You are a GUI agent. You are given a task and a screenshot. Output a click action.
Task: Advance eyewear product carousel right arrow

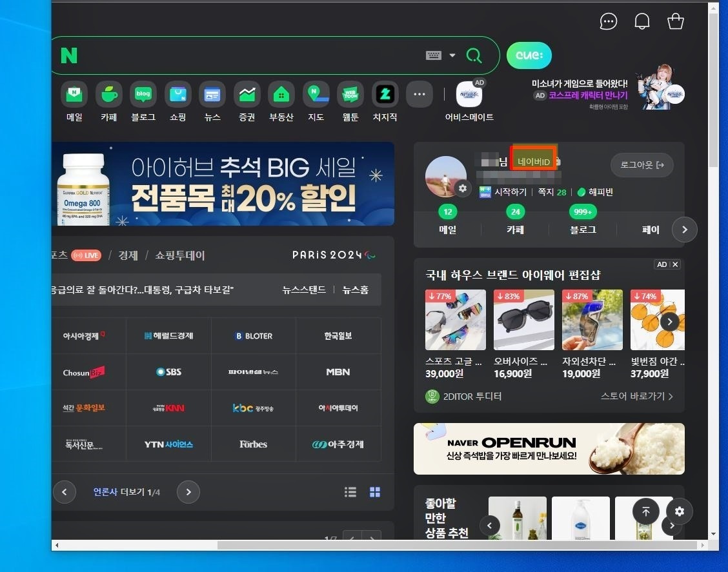[669, 322]
